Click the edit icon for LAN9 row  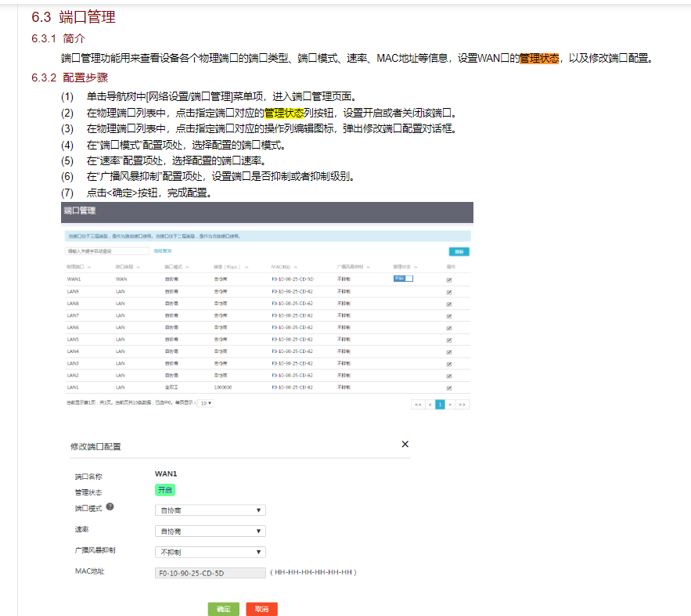(449, 292)
